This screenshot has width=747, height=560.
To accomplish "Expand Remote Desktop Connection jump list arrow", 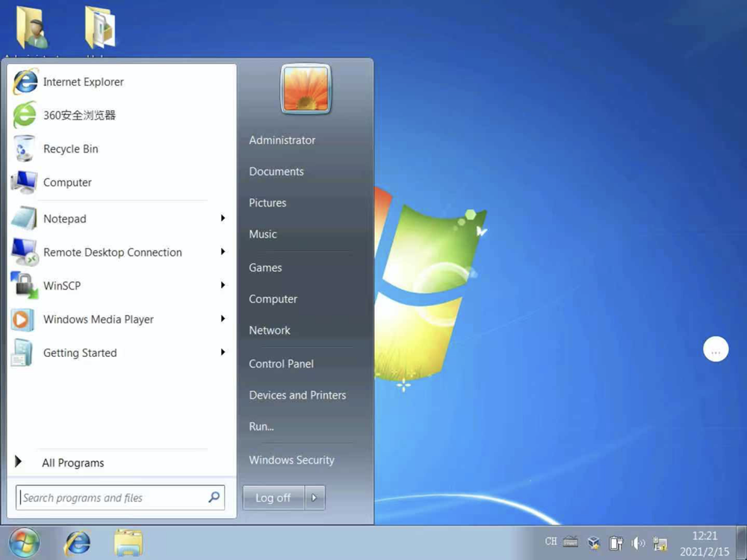I will 223,252.
